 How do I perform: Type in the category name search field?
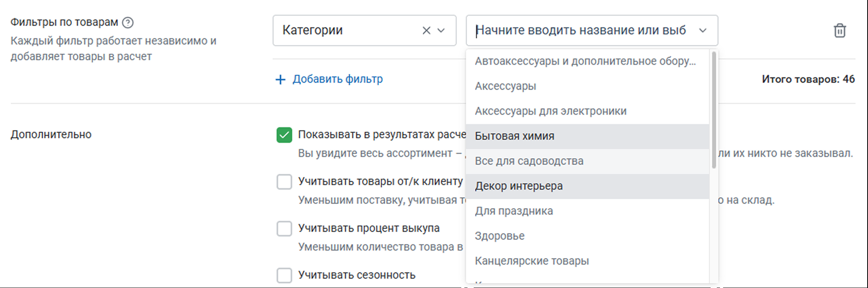tap(580, 30)
